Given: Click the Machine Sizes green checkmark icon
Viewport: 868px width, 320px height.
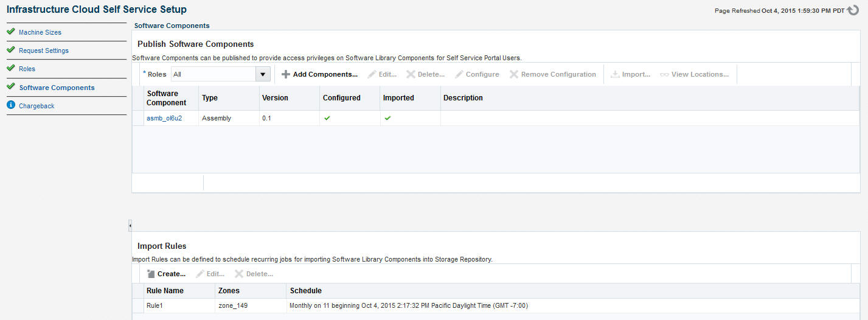Looking at the screenshot, I should [11, 32].
